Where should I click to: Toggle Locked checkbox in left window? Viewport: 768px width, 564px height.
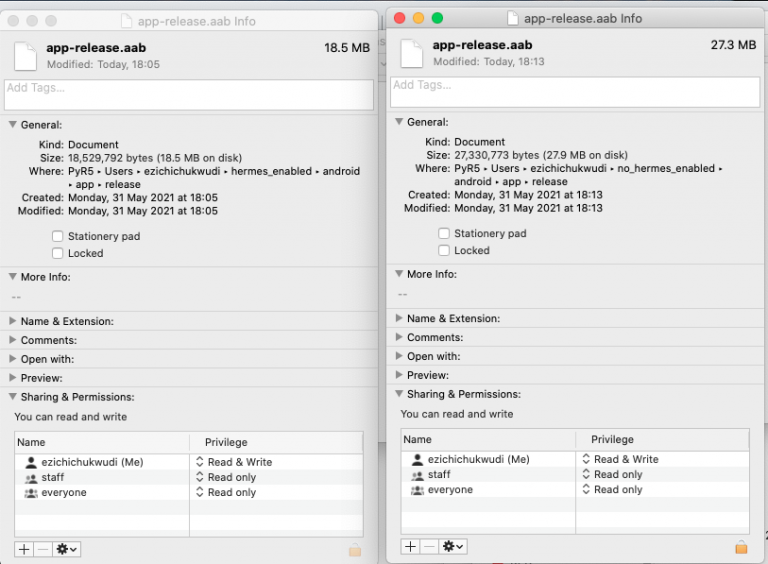coord(58,254)
